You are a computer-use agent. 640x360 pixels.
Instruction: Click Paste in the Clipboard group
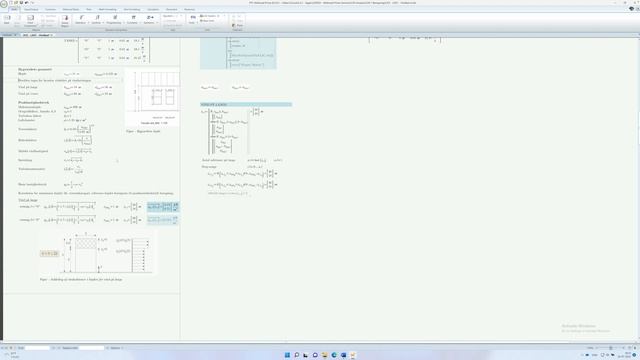(238, 25)
